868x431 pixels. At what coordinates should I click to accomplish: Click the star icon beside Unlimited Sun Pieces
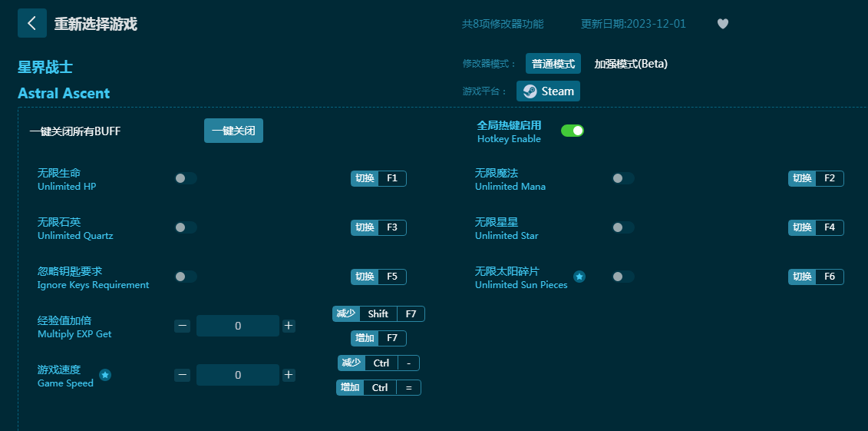click(x=579, y=277)
